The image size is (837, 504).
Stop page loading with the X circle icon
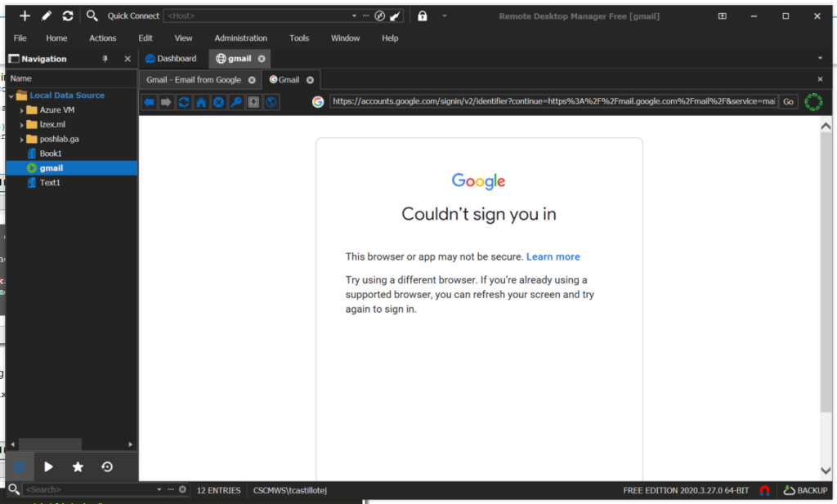(x=217, y=101)
